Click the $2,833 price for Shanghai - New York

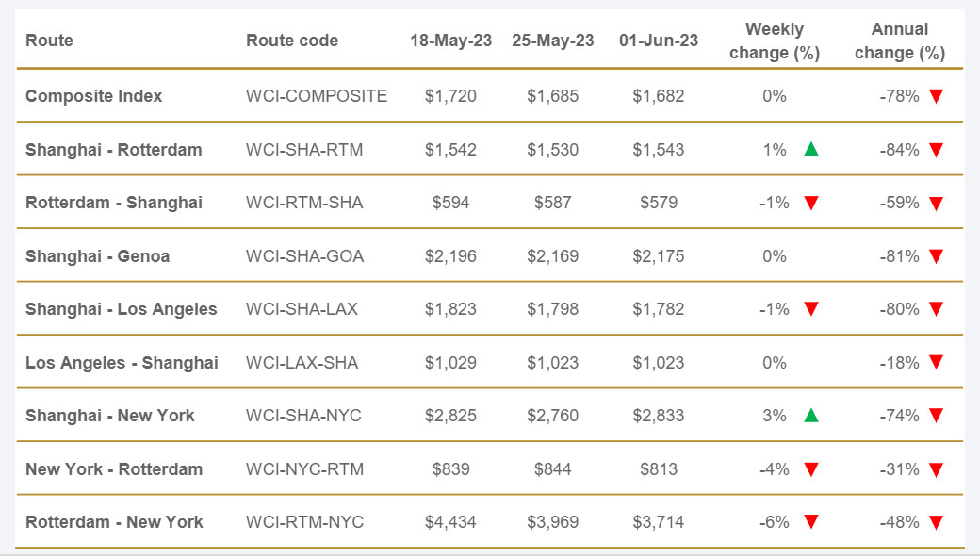(x=659, y=416)
